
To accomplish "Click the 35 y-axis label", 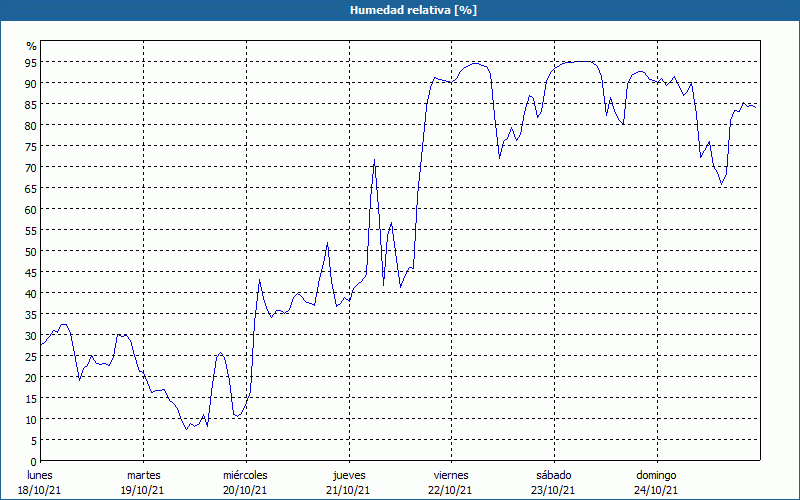I will [31, 314].
